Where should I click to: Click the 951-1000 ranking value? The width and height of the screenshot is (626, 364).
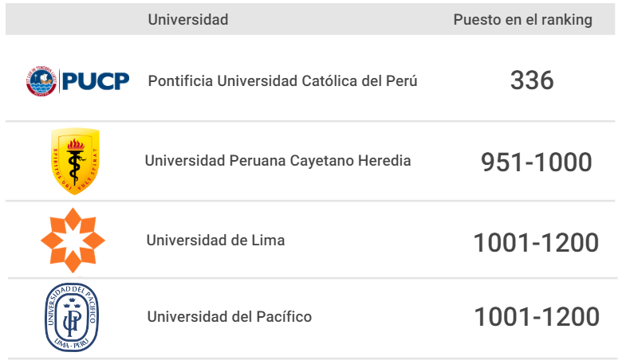pos(536,162)
